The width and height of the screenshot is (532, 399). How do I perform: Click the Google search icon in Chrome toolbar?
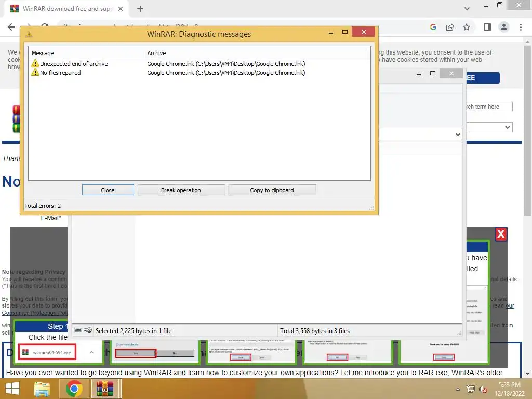point(433,27)
